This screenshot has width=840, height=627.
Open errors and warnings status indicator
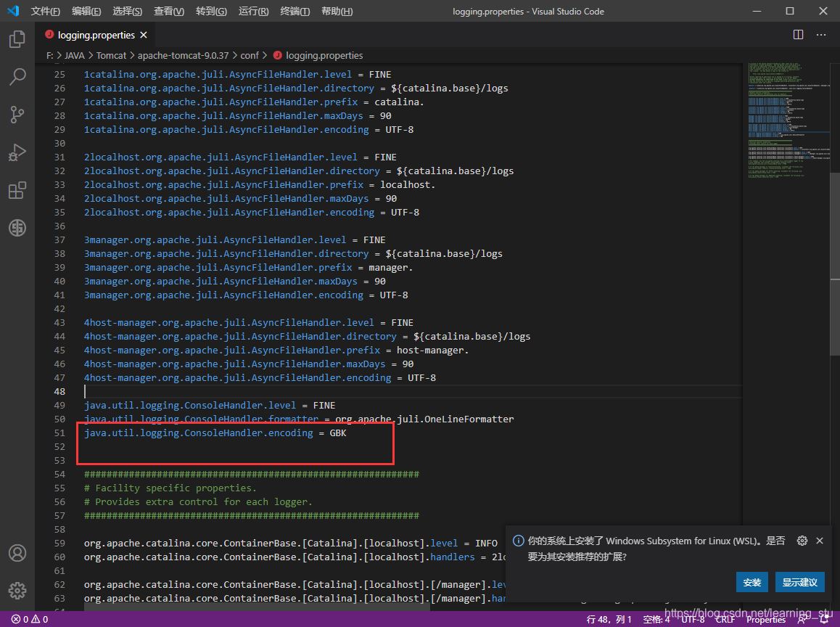coord(29,619)
